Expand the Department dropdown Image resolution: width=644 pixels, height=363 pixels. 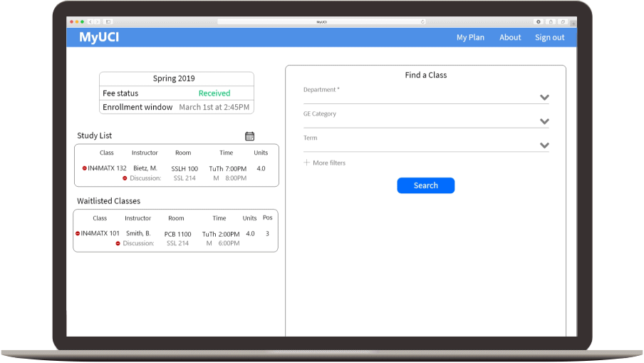point(544,98)
